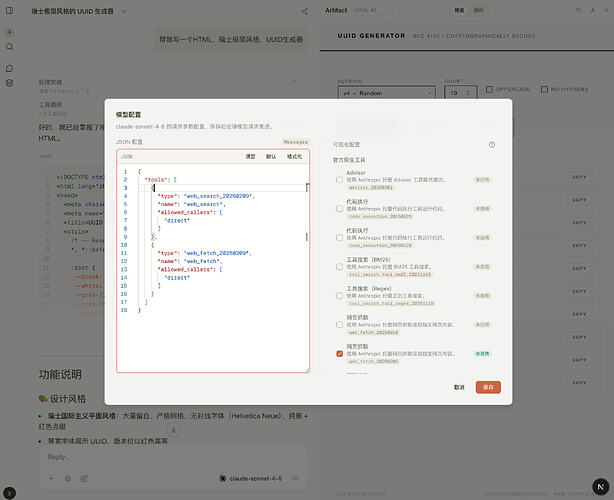Click inside the JSON editor area
Viewport: 614px width, 500px height.
click(x=213, y=268)
